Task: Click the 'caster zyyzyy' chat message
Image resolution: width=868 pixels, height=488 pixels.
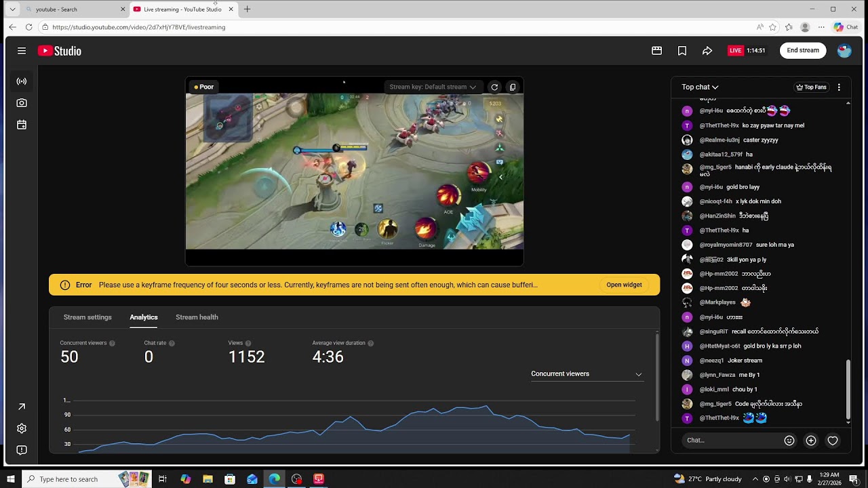Action: click(x=760, y=140)
